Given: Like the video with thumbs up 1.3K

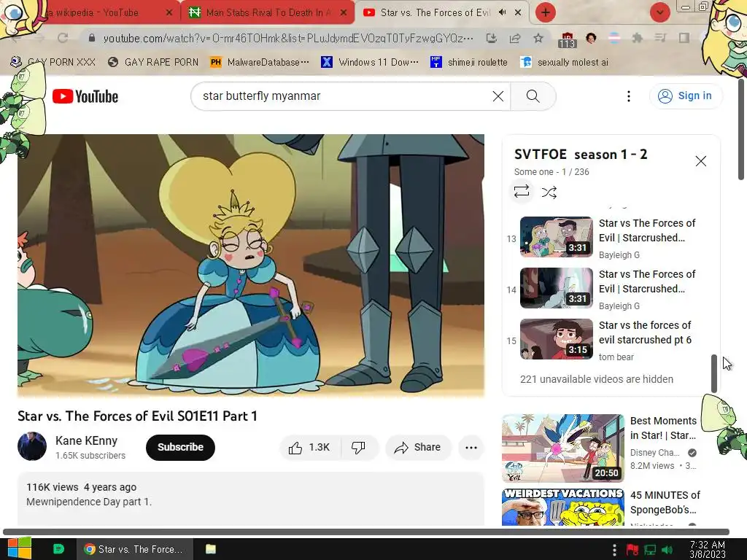Looking at the screenshot, I should click(x=309, y=447).
